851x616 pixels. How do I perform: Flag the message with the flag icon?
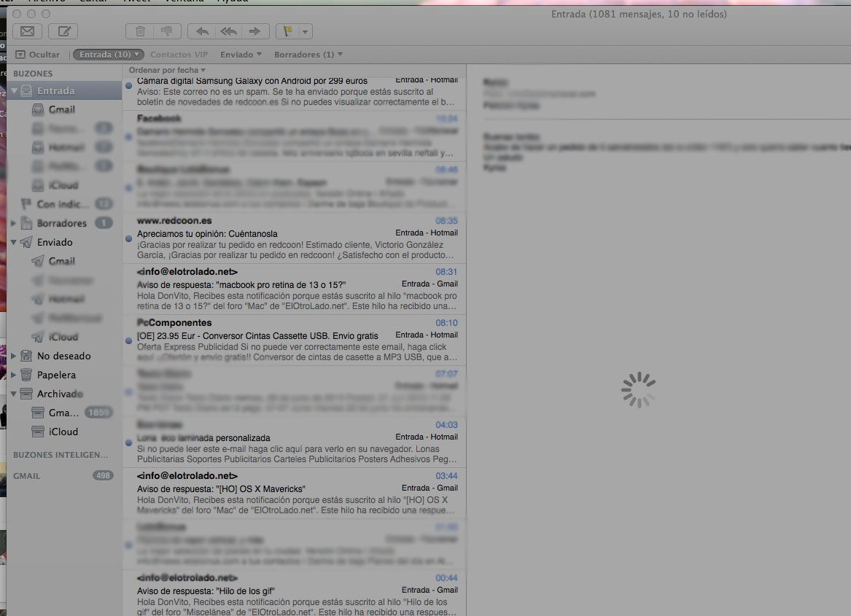point(287,31)
